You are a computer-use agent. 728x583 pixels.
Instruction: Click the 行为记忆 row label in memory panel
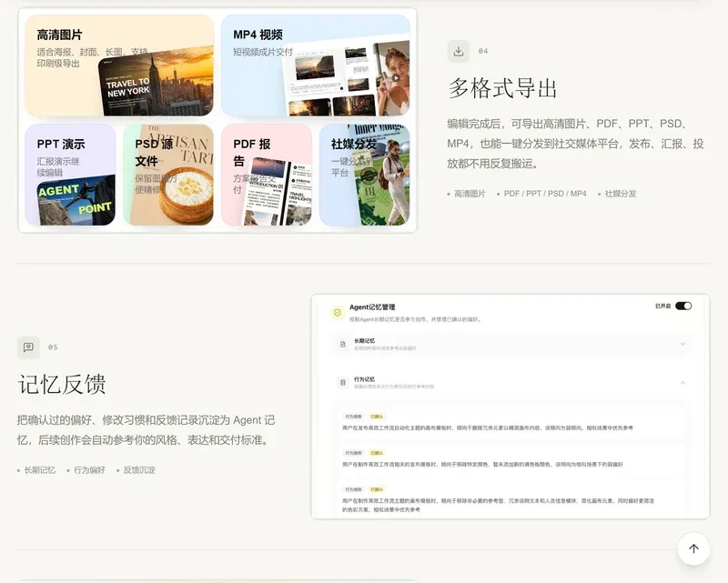click(x=365, y=379)
